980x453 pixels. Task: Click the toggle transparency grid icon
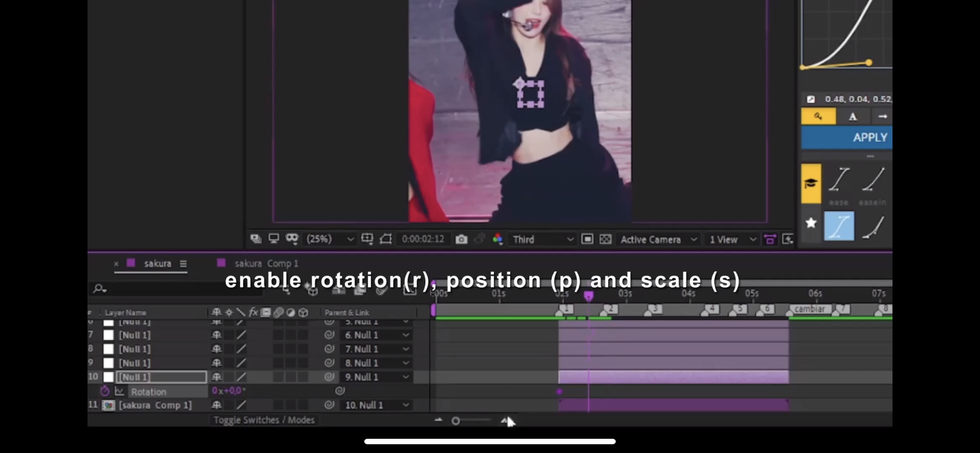coord(605,239)
